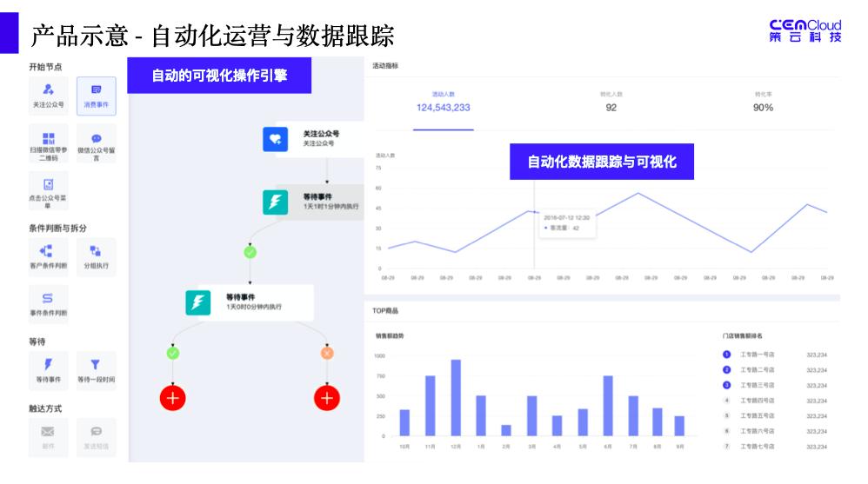868x484 pixels.
Task: Click the 2016-07-12 12:30 chart tooltip
Action: point(567,223)
